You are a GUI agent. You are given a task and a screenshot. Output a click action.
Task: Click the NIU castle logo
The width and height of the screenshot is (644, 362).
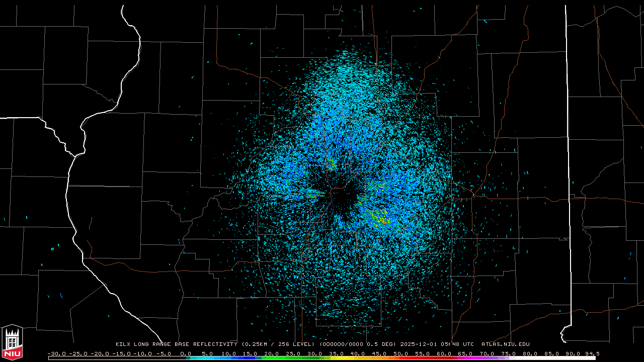click(12, 343)
